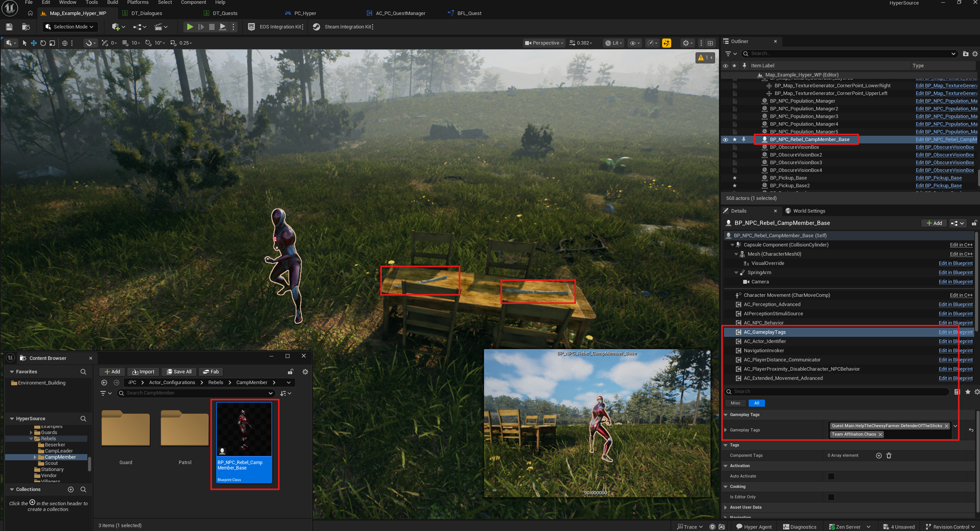This screenshot has width=980, height=531.
Task: Click Edit in Blueprint for NavigationInvoker
Action: (x=955, y=350)
